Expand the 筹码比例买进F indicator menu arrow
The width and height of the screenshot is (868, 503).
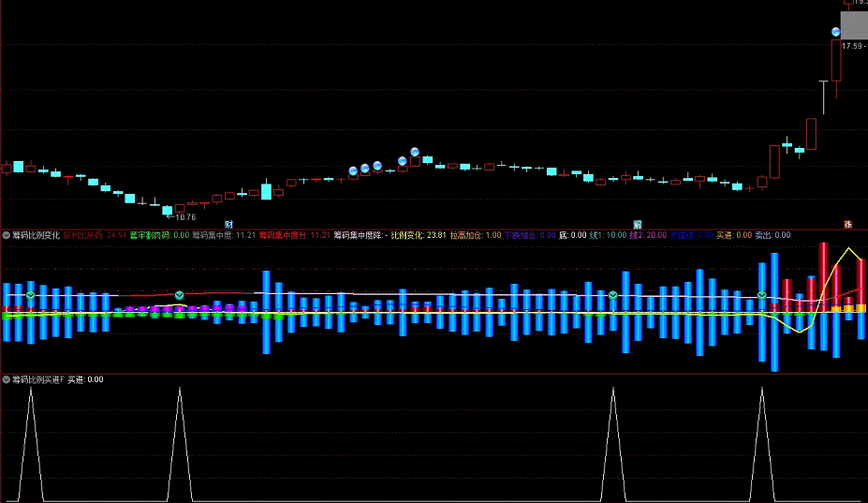pos(7,379)
